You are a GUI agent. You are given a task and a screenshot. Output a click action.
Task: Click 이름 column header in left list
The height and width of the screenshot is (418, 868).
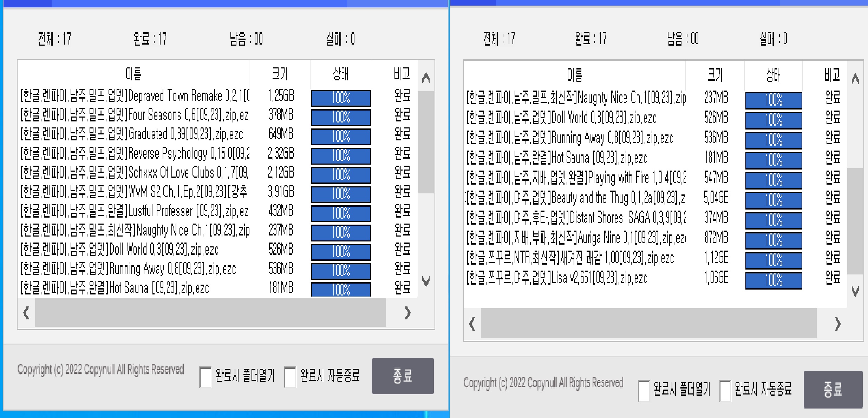[133, 74]
